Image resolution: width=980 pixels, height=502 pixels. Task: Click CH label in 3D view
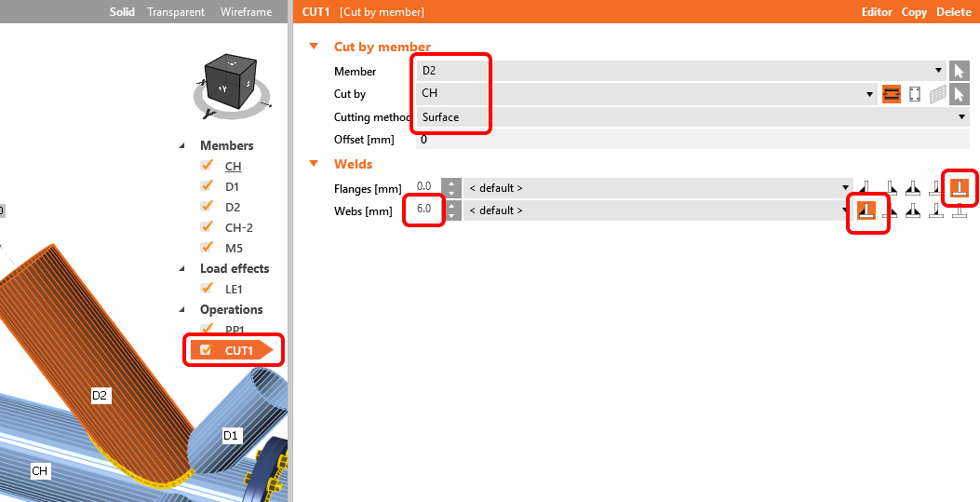tap(39, 470)
